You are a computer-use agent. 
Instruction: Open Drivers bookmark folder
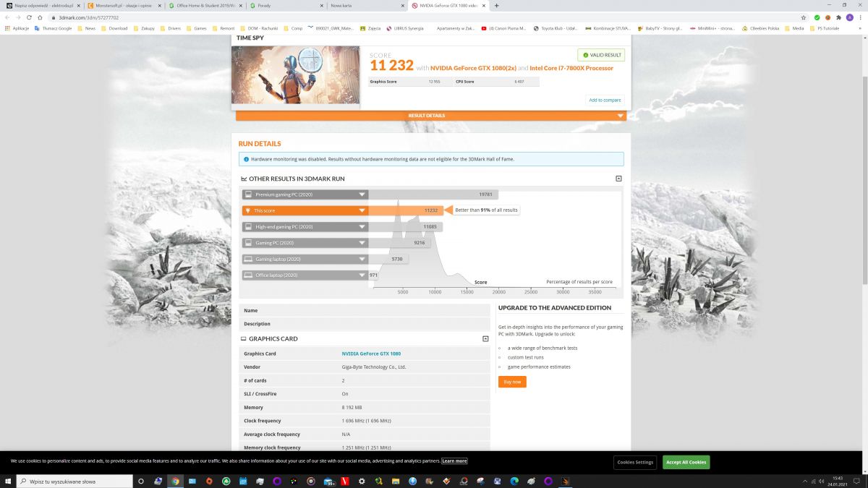click(170, 28)
